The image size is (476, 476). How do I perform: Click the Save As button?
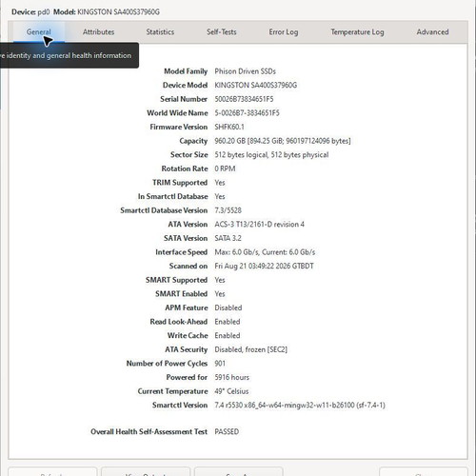pos(239,471)
